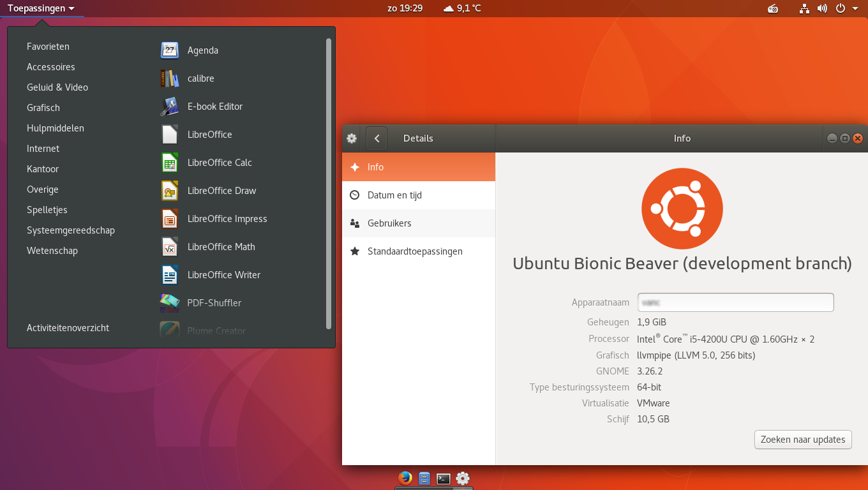
Task: Click the LibreOffice blank document icon
Action: pyautogui.click(x=169, y=135)
